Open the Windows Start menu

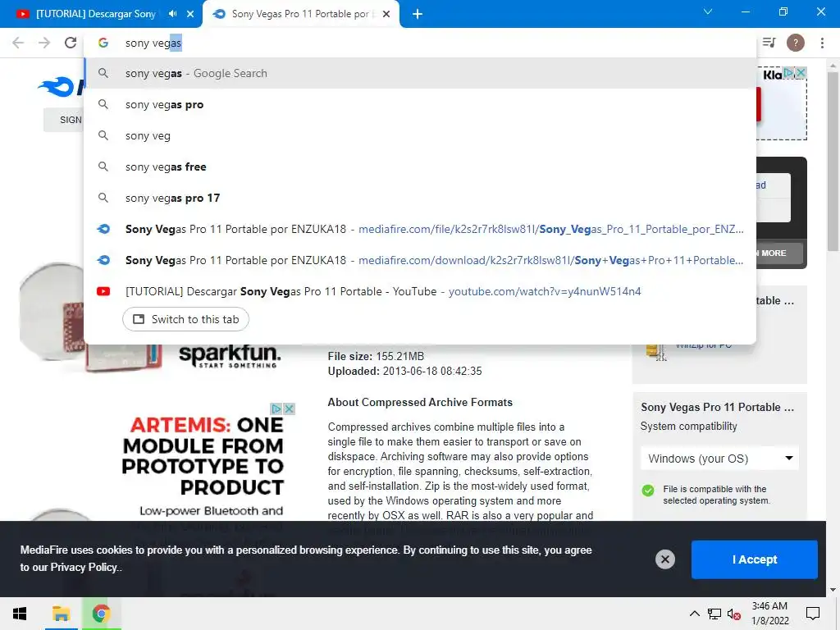pos(20,614)
